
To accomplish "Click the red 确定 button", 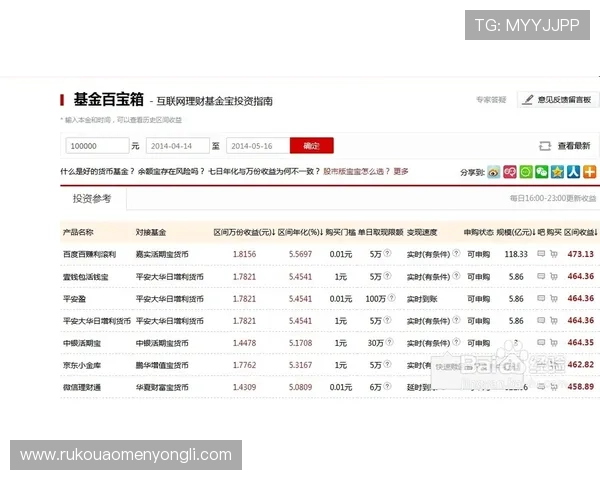I will pos(311,145).
